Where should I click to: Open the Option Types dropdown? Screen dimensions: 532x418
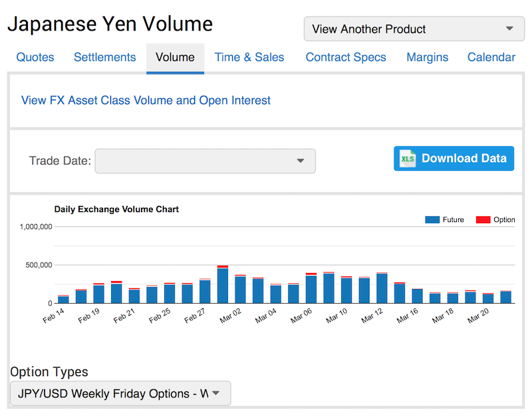coord(120,393)
